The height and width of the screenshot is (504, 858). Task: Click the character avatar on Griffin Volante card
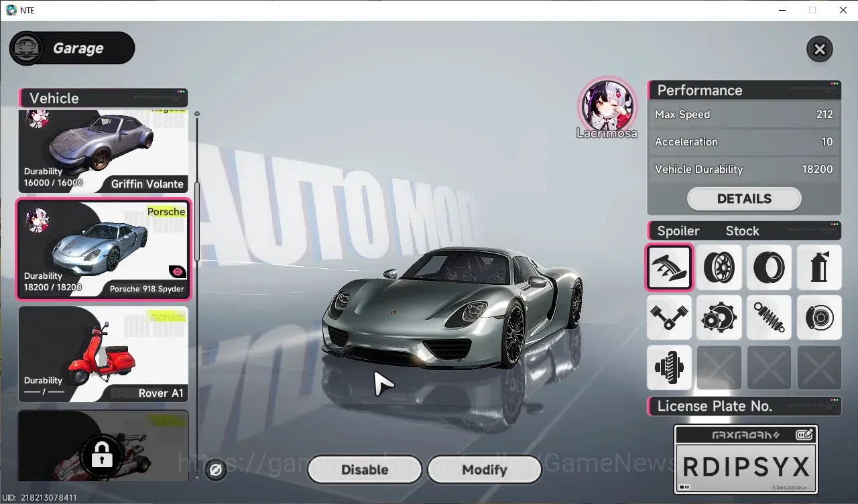tap(38, 119)
